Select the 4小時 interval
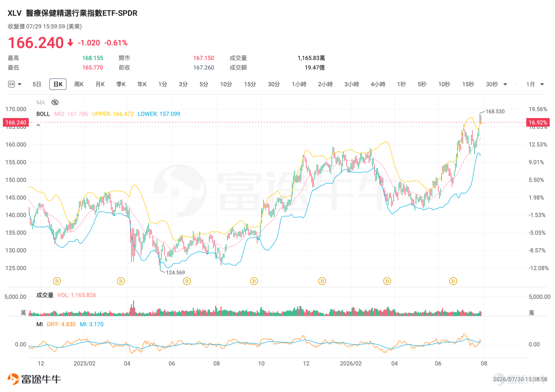This screenshot has width=555, height=392. coord(378,84)
